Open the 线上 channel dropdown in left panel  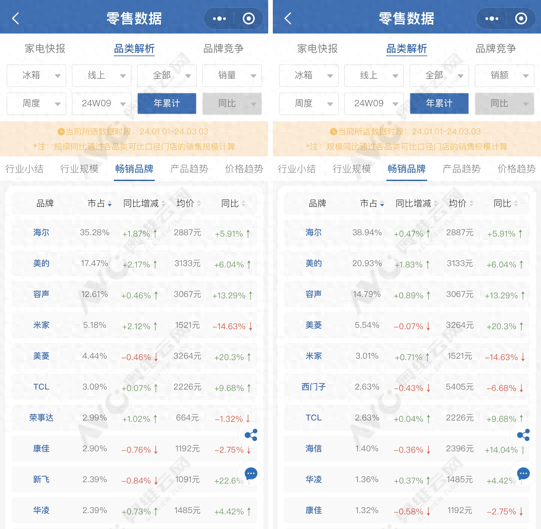[x=101, y=75]
